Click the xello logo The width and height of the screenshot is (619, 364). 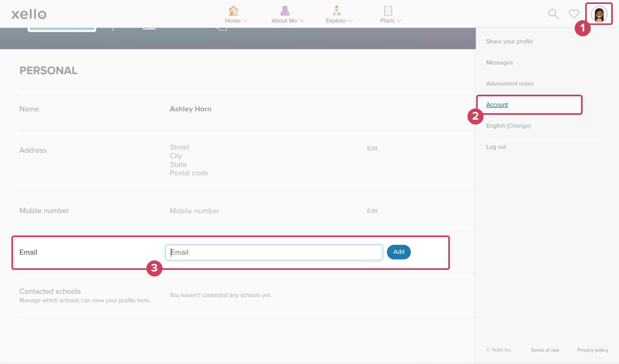point(29,14)
